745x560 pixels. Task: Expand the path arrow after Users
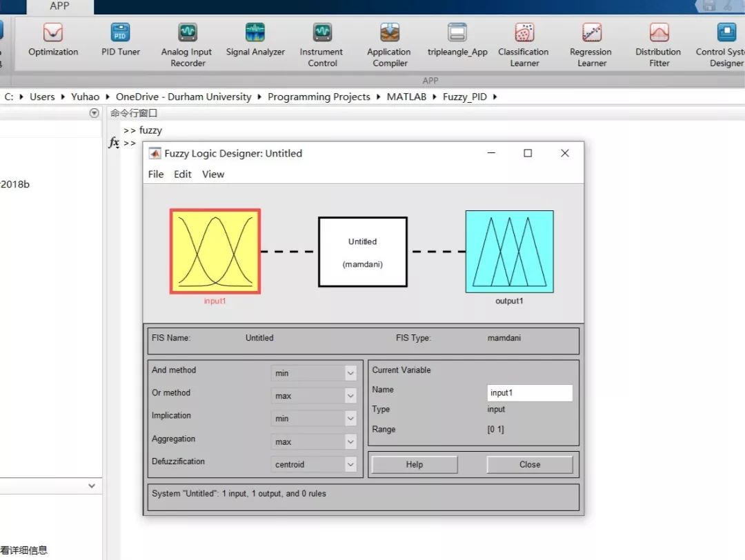pyautogui.click(x=63, y=97)
